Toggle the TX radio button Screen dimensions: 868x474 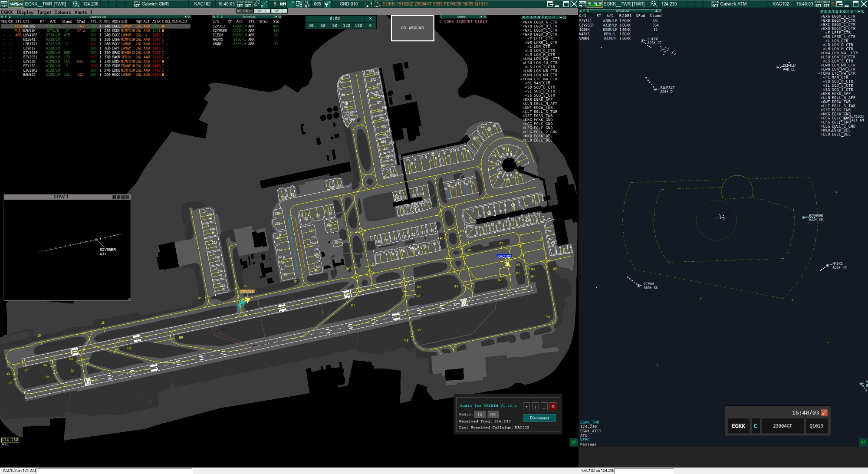pos(480,415)
